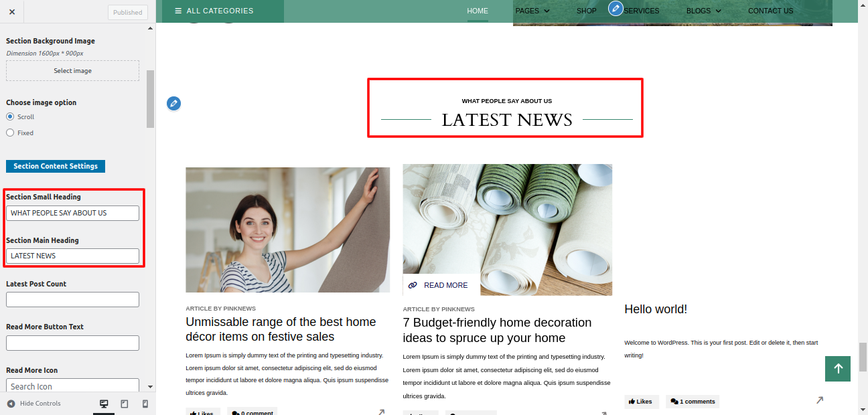Screen dimensions: 868x415
Task: Open the Read More Icon search box
Action: 72,386
